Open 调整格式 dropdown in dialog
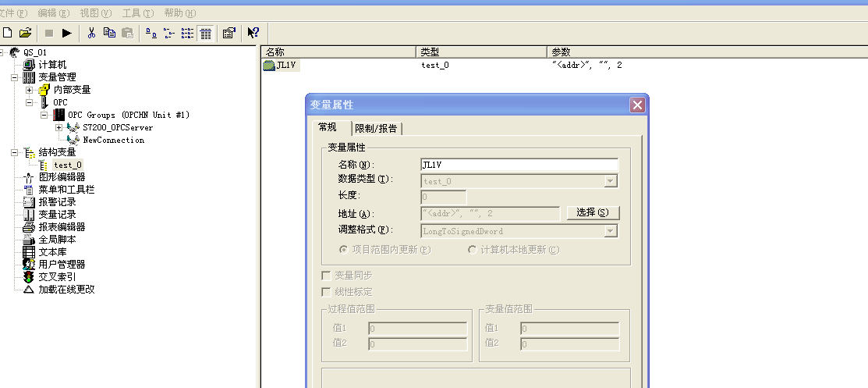Viewport: 868px width, 388px height. tap(611, 231)
